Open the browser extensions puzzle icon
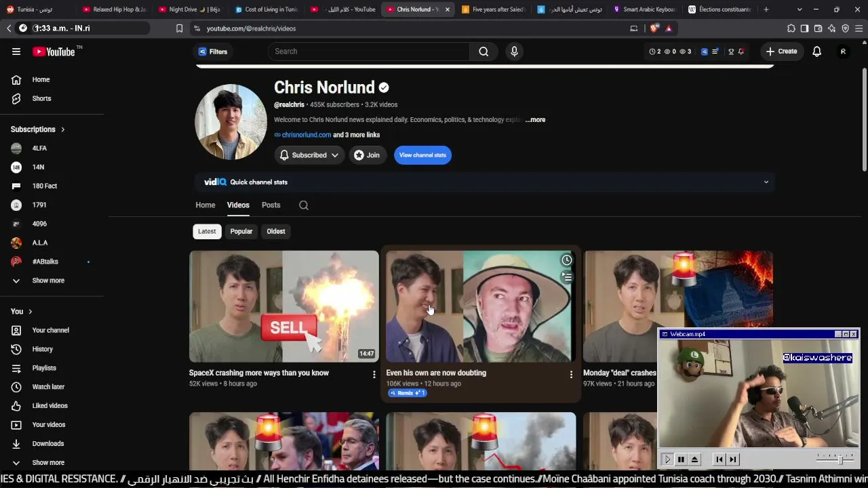Viewport: 868px width, 488px height. pos(791,28)
